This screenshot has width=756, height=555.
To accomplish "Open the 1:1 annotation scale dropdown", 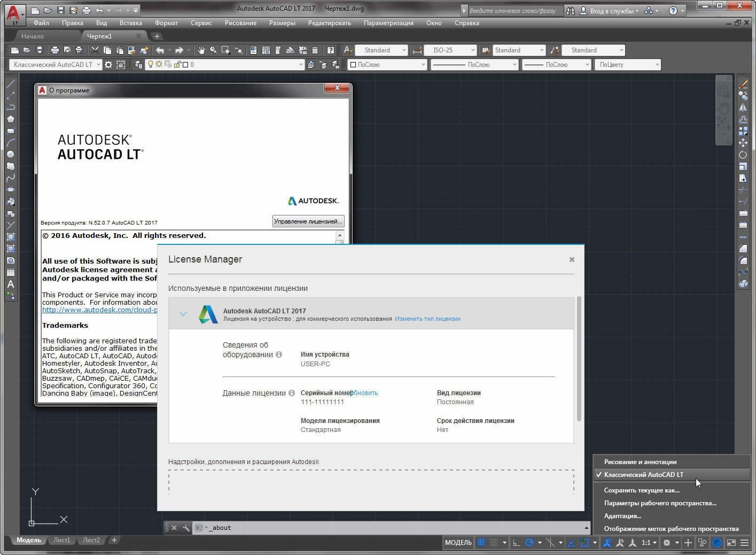I will tap(649, 543).
